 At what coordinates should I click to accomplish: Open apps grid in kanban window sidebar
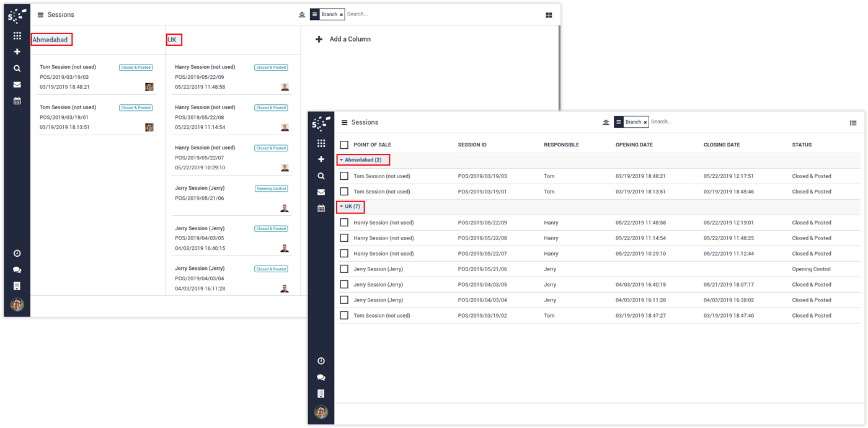[17, 36]
